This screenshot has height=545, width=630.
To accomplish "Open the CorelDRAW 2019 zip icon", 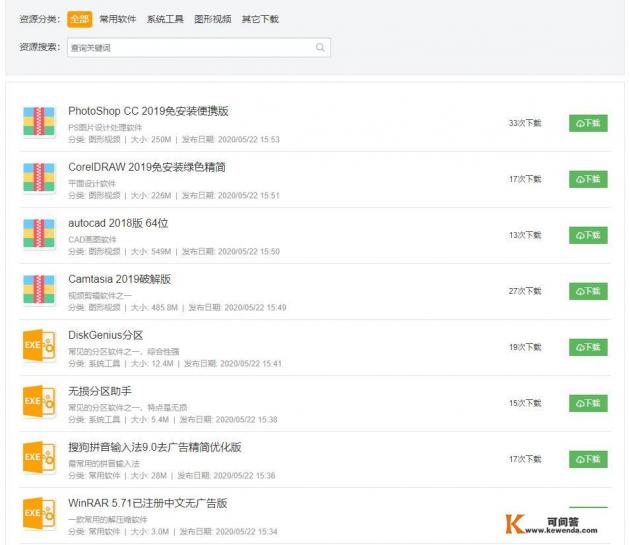I will (39, 177).
